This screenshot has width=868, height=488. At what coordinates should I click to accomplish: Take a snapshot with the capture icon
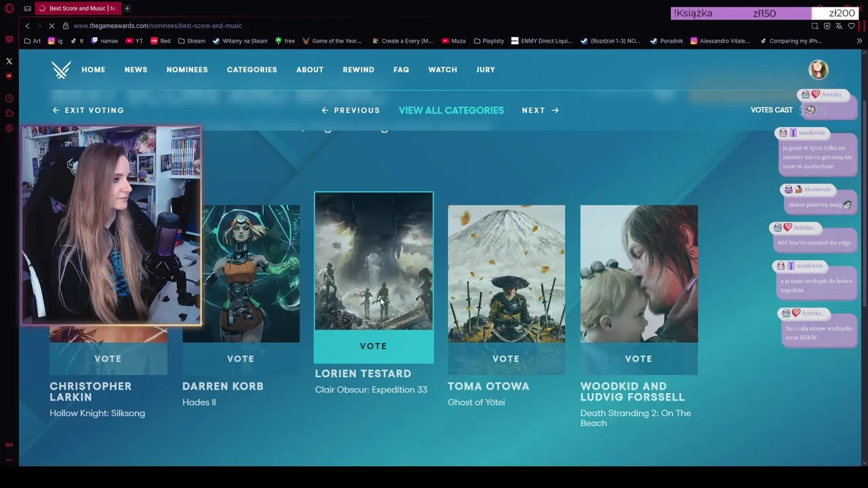click(x=814, y=26)
